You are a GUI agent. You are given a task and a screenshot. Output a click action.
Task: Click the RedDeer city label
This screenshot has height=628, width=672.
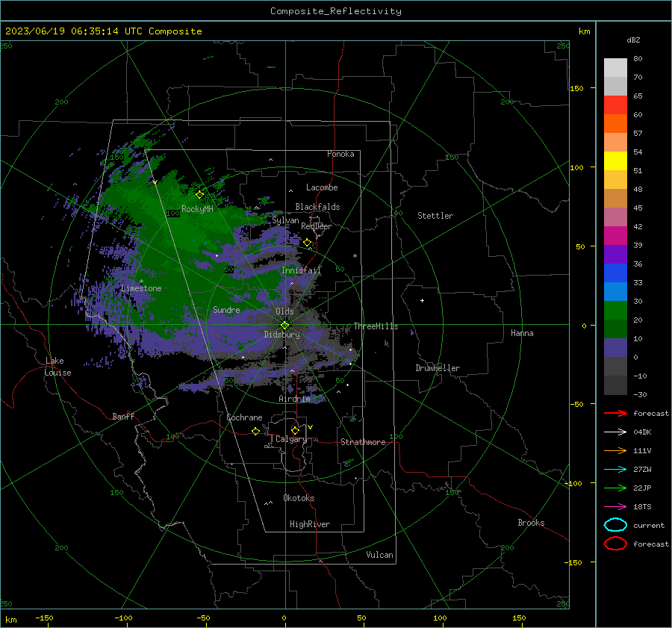(317, 226)
